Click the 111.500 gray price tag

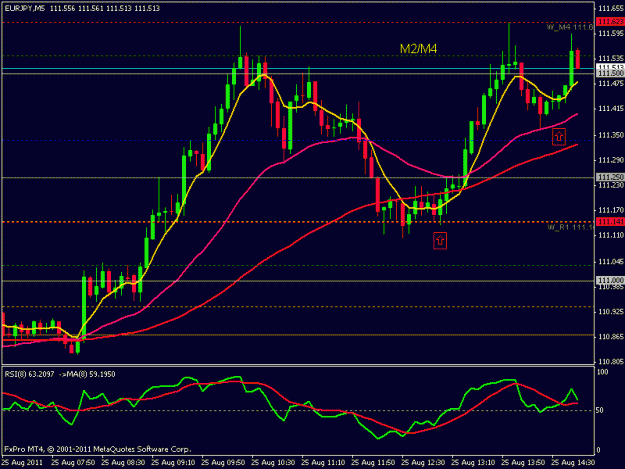coord(610,74)
